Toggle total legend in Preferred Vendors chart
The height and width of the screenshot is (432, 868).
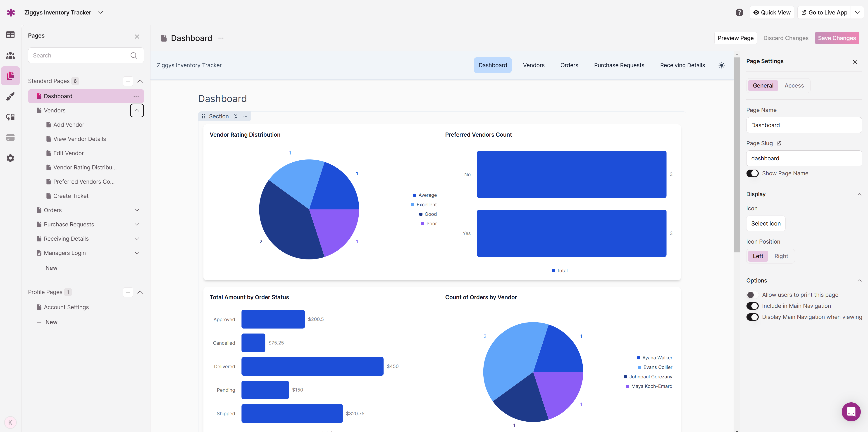[x=560, y=271]
